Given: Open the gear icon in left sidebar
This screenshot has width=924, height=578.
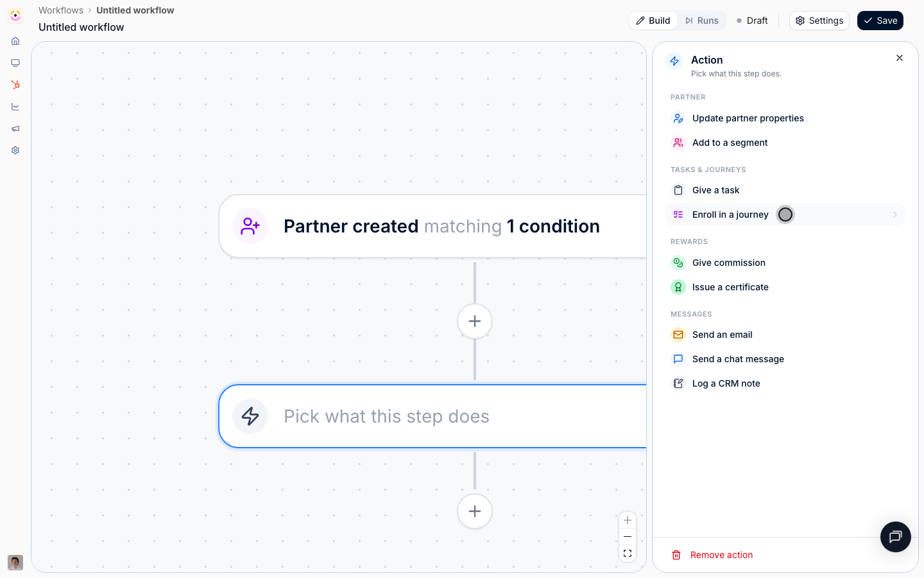Looking at the screenshot, I should 15,150.
